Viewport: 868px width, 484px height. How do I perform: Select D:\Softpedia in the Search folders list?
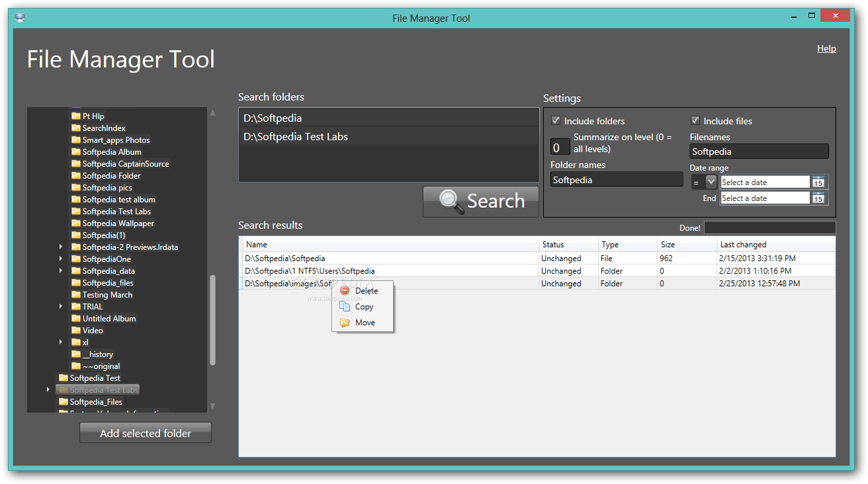tap(389, 118)
